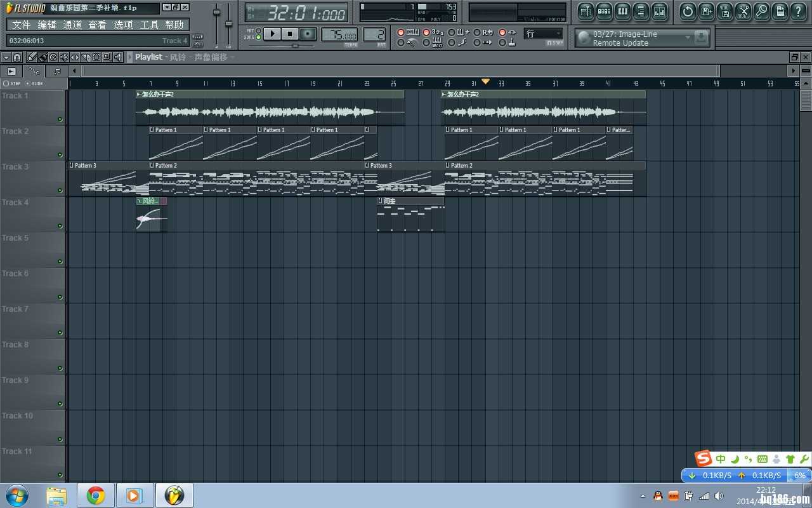This screenshot has height=508, width=812.
Task: Save a new project version
Action: [706, 11]
